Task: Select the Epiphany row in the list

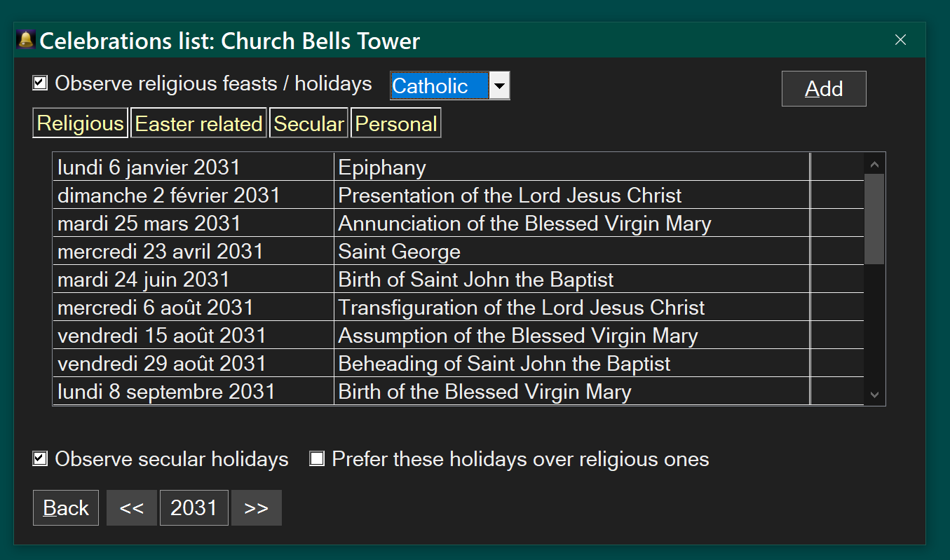Action: point(381,168)
